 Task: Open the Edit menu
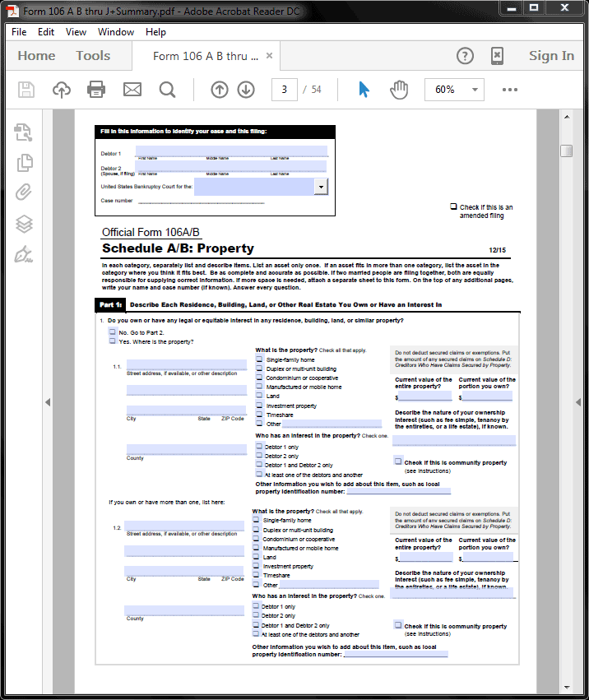coord(46,32)
